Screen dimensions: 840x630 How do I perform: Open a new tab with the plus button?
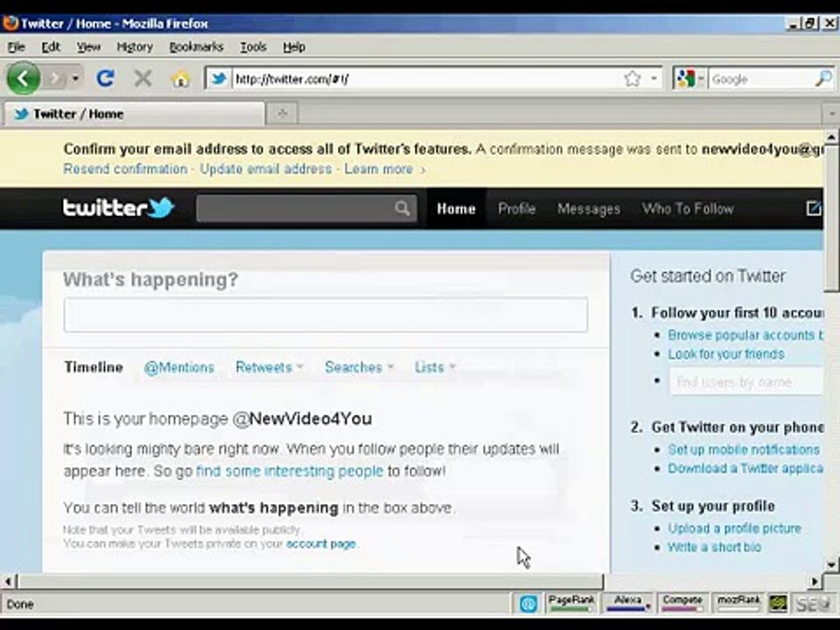coord(283,114)
